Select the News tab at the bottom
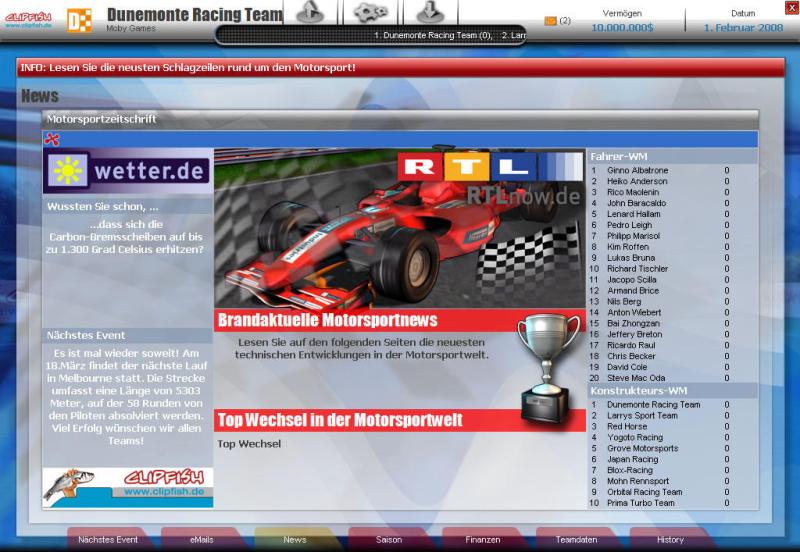Screen dimensions: 800x552 [294, 539]
